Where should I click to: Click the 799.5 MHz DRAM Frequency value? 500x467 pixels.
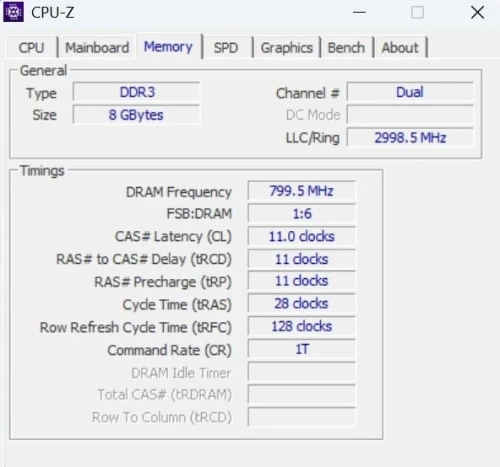tap(302, 191)
